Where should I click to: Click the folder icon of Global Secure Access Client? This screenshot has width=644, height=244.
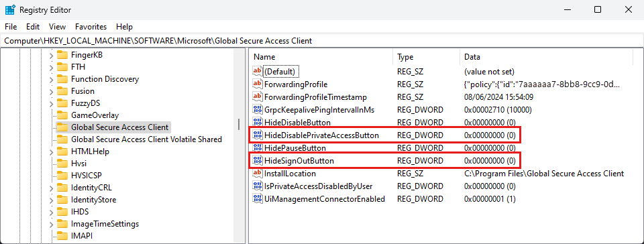pyautogui.click(x=62, y=127)
